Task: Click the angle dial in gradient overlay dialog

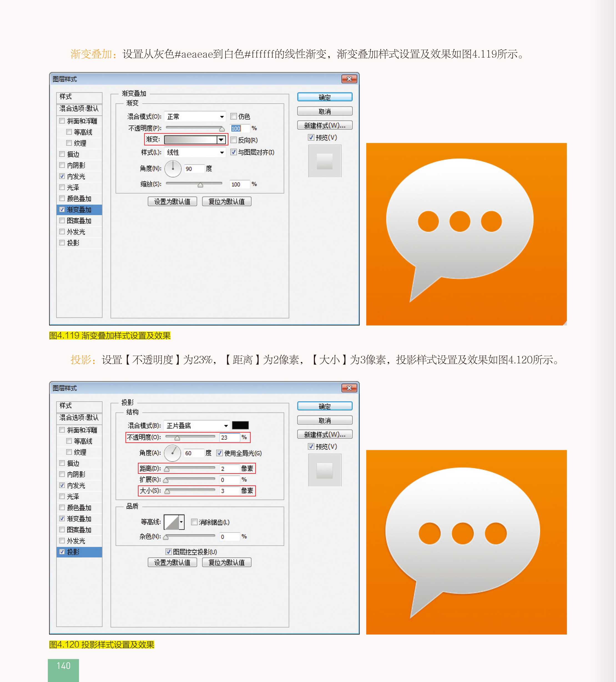Action: [x=173, y=168]
